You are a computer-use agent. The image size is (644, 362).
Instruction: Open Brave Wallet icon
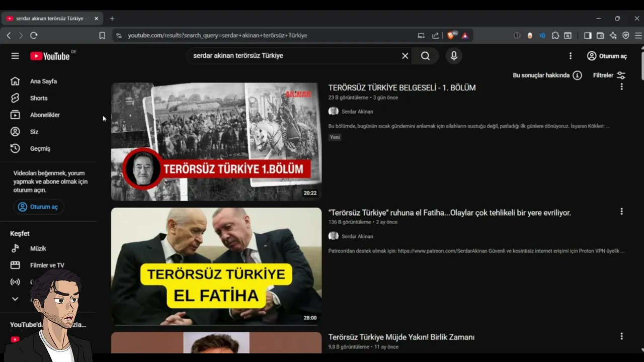tap(600, 36)
